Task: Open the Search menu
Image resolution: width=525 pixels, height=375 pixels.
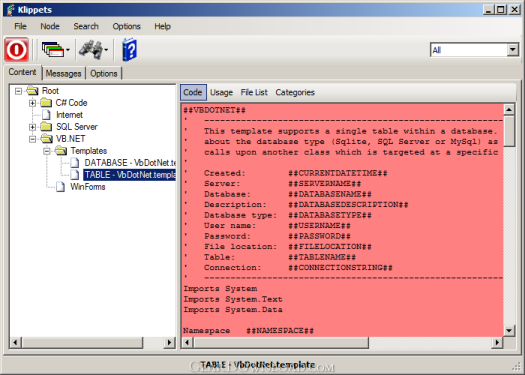Action: click(x=86, y=26)
